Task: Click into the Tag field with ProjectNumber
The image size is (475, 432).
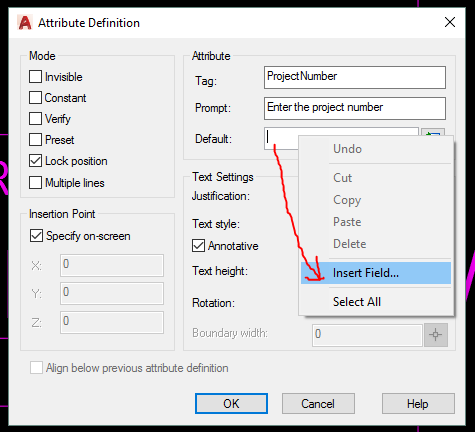Action: tap(355, 77)
